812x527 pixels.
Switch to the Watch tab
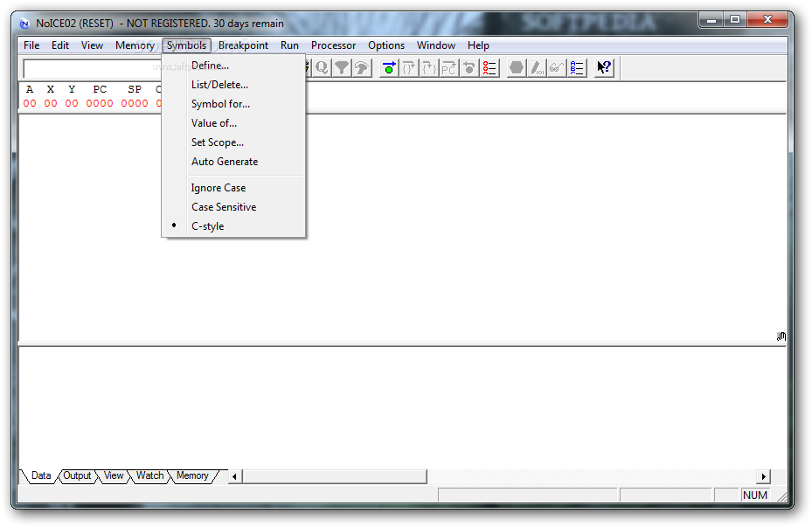(x=149, y=475)
